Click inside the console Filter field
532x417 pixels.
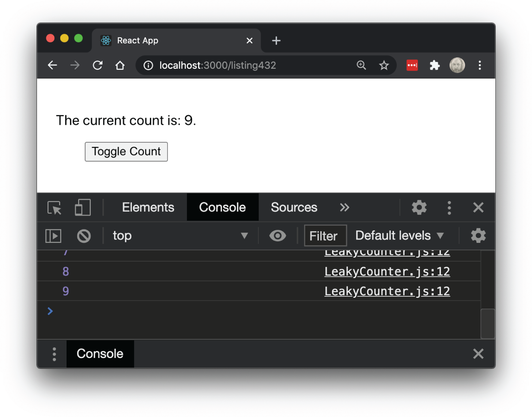(x=325, y=236)
